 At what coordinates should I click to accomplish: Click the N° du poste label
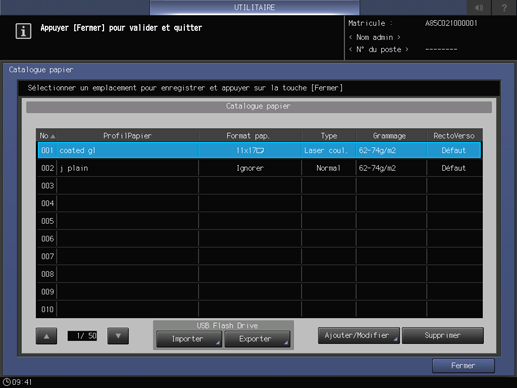point(379,49)
